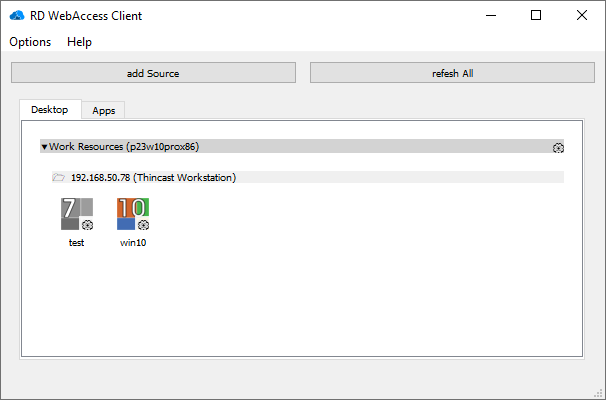Open the Help menu

[x=79, y=42]
